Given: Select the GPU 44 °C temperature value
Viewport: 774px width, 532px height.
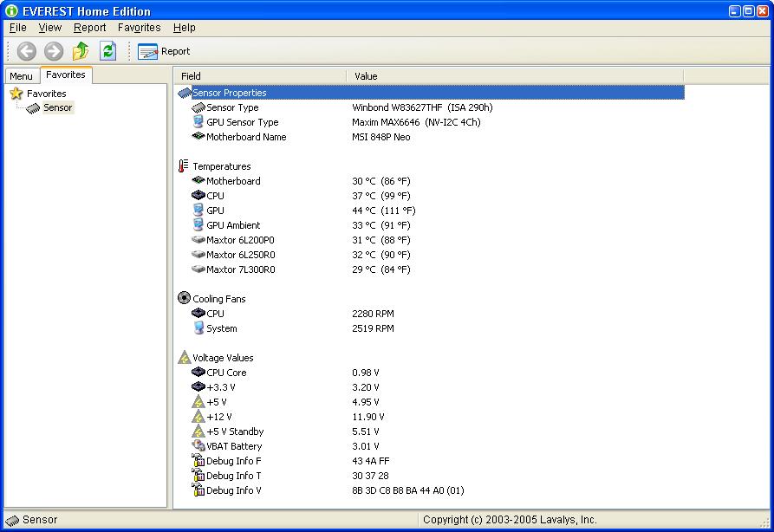Looking at the screenshot, I should pyautogui.click(x=384, y=211).
